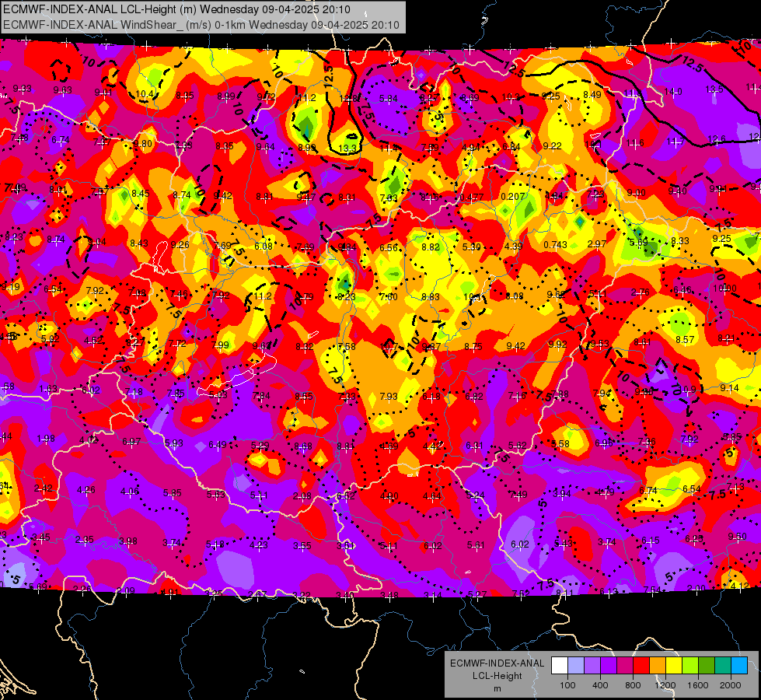Click the wind shear value '2.08'

pos(302,495)
